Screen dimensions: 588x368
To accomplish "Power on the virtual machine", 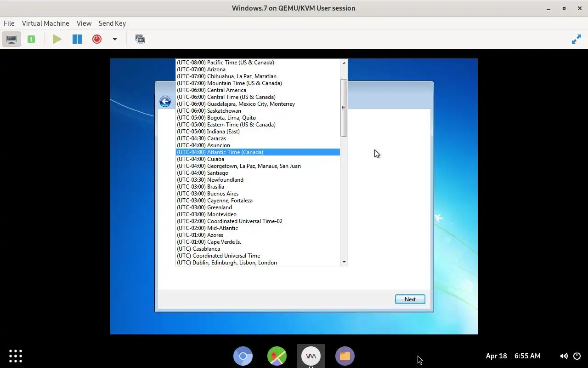I will (x=57, y=39).
